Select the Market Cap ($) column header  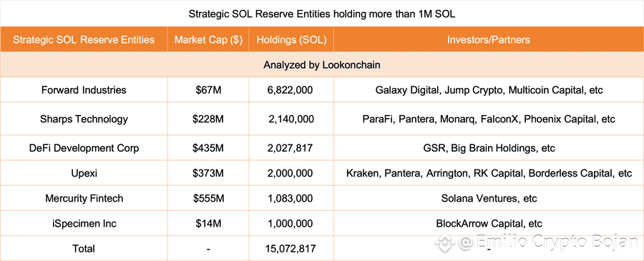click(208, 40)
